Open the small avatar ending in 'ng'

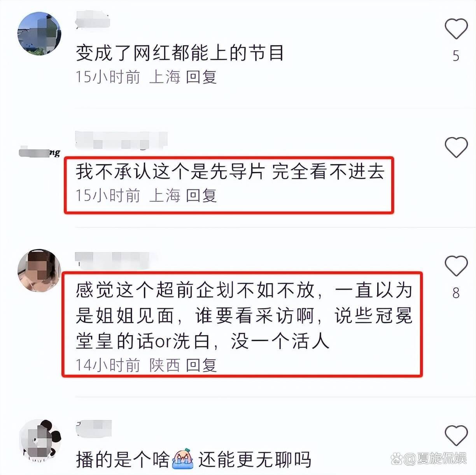pos(39,152)
